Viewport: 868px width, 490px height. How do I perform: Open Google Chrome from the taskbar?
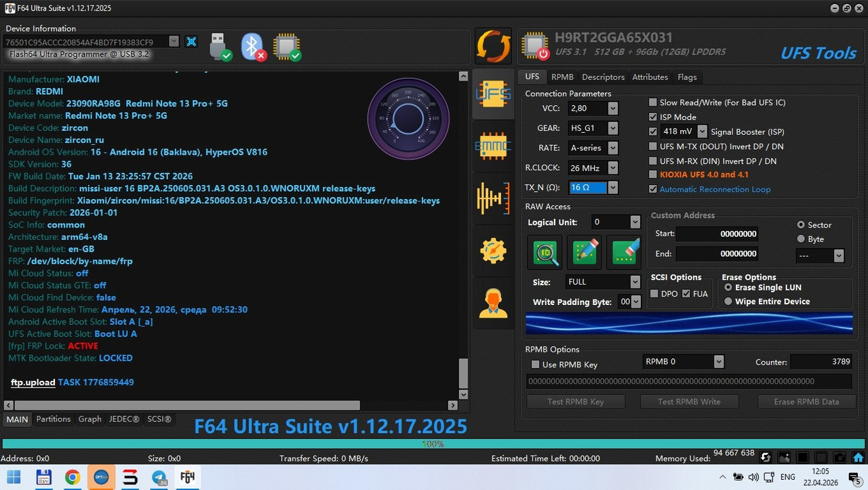pyautogui.click(x=73, y=477)
